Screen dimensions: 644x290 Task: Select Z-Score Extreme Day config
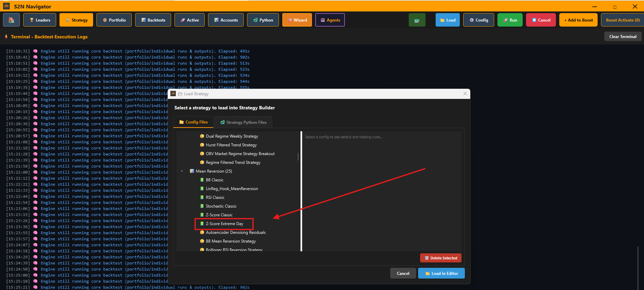[224, 224]
